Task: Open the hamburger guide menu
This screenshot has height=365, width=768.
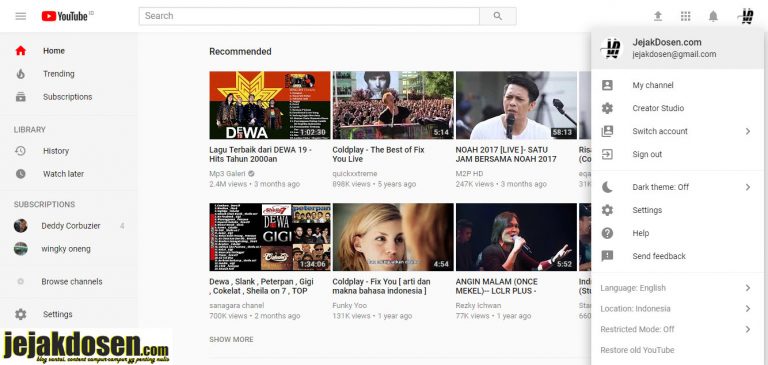Action: tap(21, 16)
